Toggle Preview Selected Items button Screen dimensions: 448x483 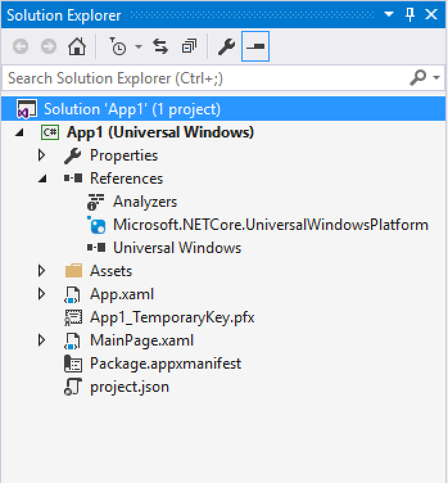pos(255,47)
